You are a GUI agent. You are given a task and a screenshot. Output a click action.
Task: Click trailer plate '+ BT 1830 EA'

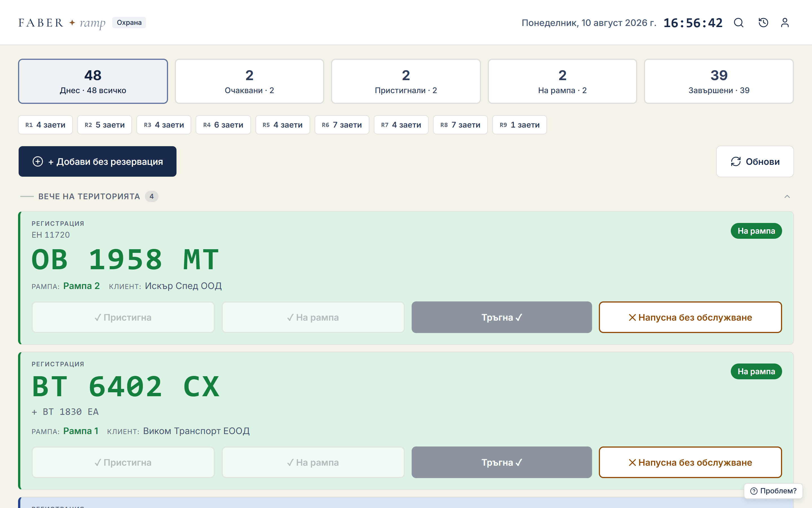click(x=65, y=412)
